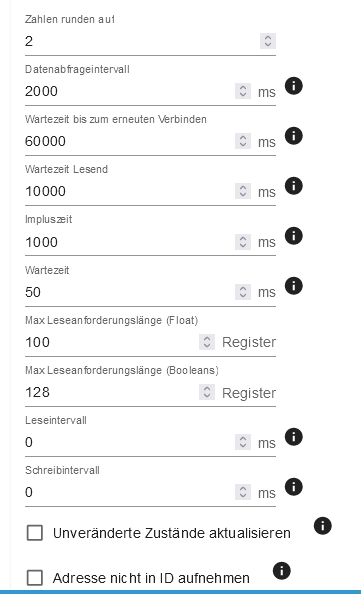This screenshot has height=594, width=361.
Task: Open info icon beside Wartezeit 50 ms
Action: (x=294, y=286)
